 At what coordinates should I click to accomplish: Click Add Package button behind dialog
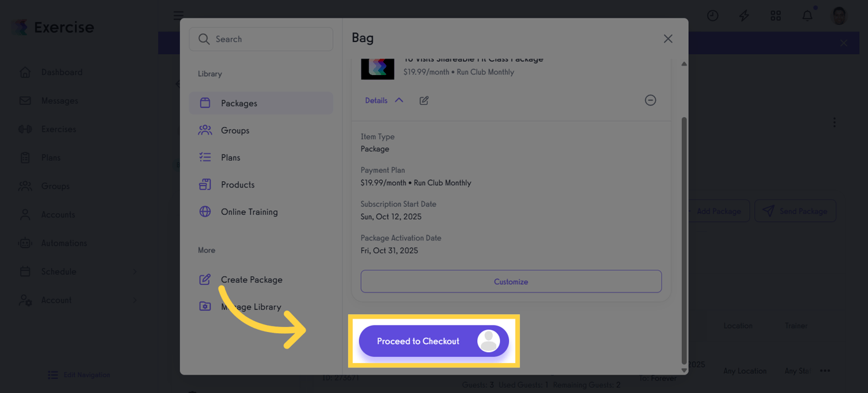[x=719, y=211]
